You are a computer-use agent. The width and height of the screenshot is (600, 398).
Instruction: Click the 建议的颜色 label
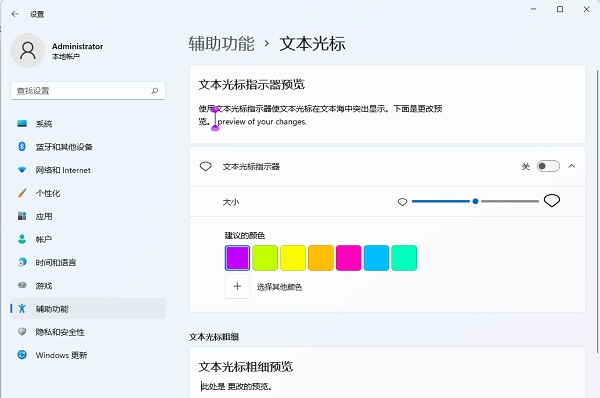click(x=245, y=235)
